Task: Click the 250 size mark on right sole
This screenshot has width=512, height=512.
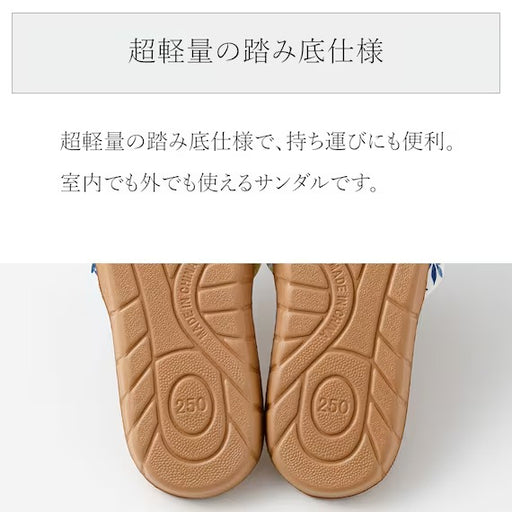Action: pyautogui.click(x=333, y=406)
